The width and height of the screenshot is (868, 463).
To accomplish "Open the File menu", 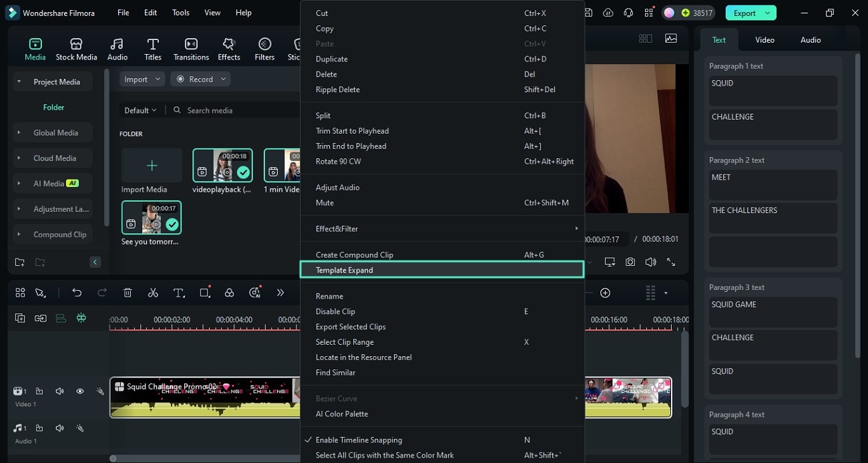I will 124,13.
